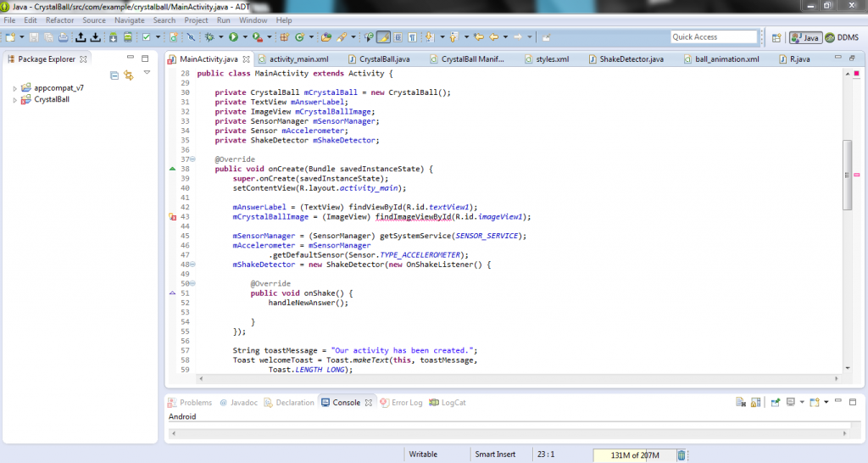Switch to ShakeDetector.java editor tab
Viewport: 868px width, 463px height.
[630, 59]
